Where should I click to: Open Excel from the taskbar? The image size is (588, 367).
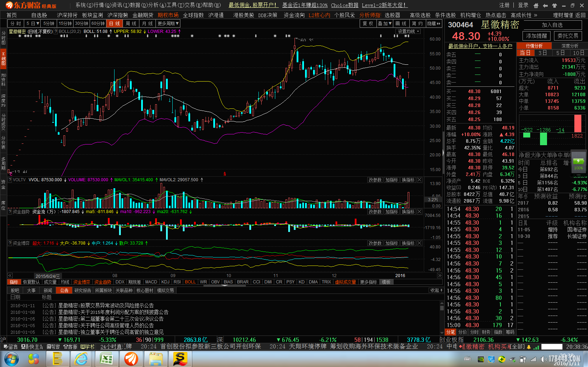(x=106, y=359)
